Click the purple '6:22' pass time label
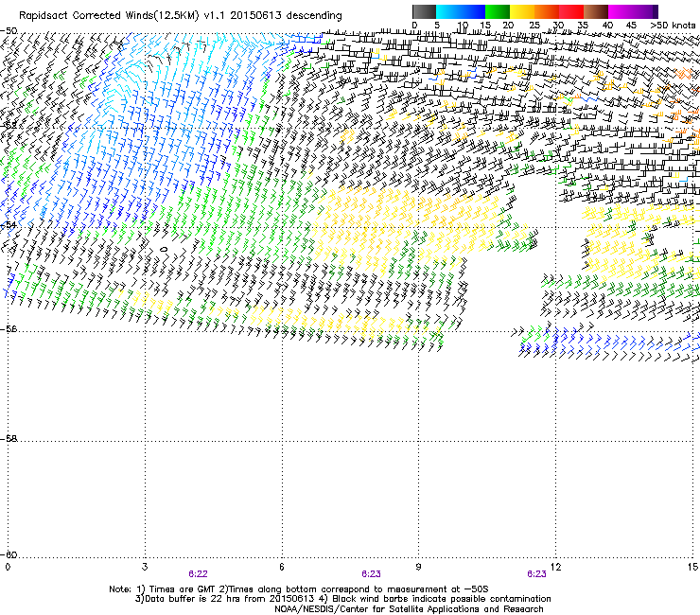700x615 pixels. (x=198, y=574)
